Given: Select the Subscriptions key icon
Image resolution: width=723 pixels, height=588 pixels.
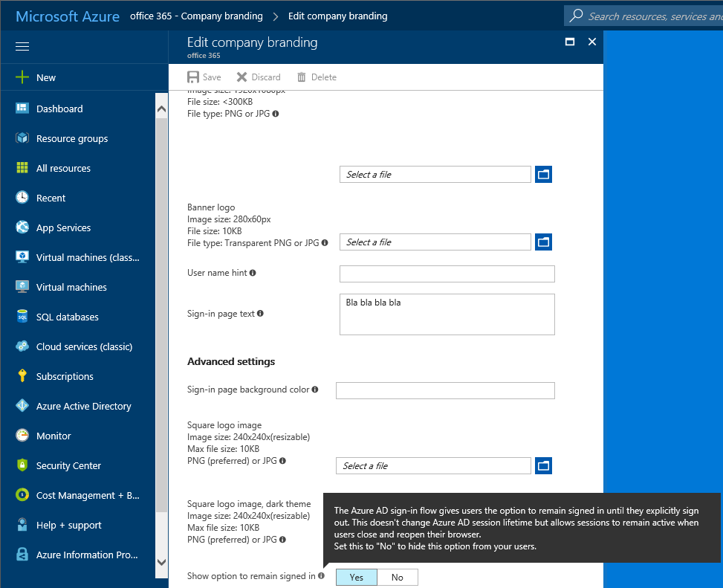Looking at the screenshot, I should pyautogui.click(x=22, y=376).
